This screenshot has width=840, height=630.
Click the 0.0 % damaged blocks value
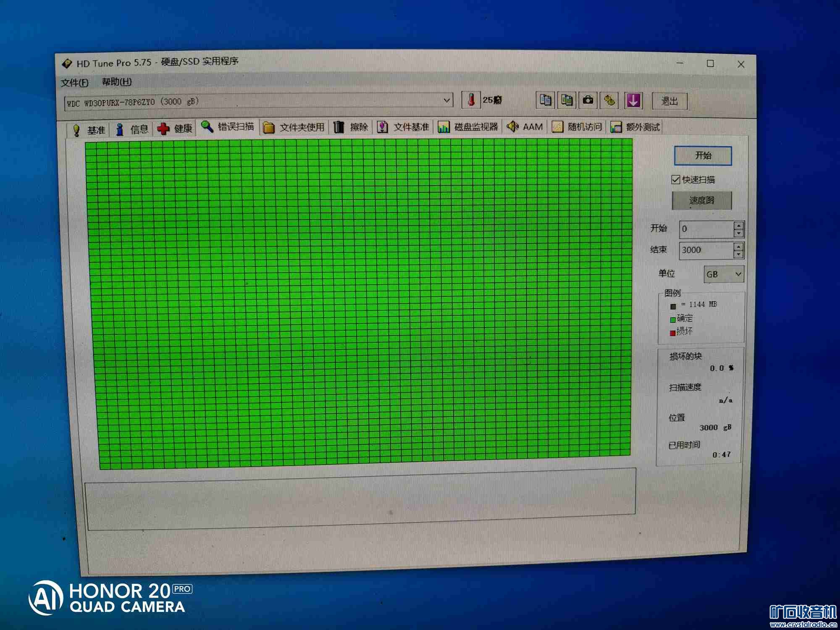click(x=722, y=368)
